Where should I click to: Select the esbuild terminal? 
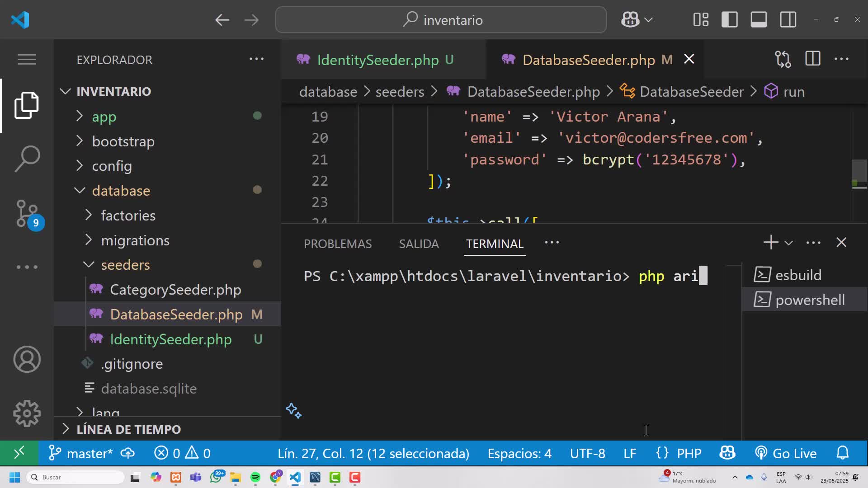[x=805, y=275]
